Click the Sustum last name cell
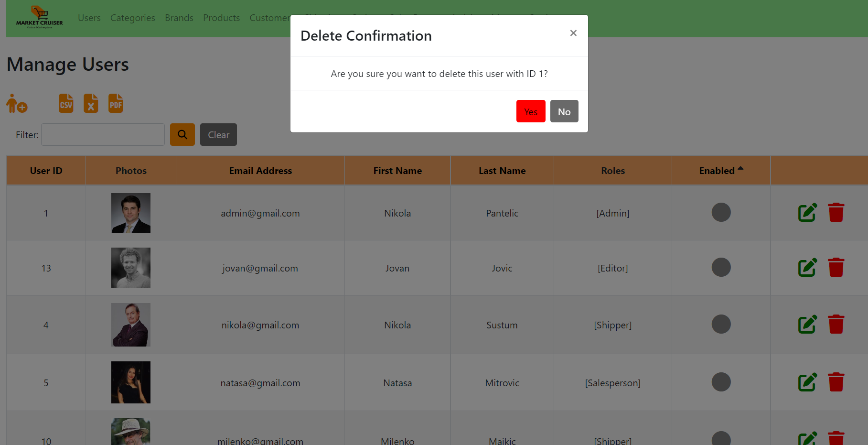 (x=502, y=325)
